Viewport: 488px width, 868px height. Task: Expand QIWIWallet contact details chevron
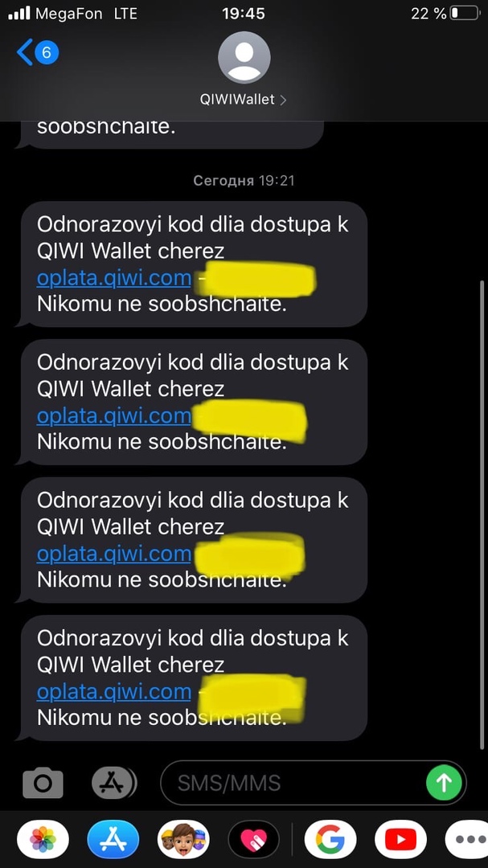click(283, 100)
